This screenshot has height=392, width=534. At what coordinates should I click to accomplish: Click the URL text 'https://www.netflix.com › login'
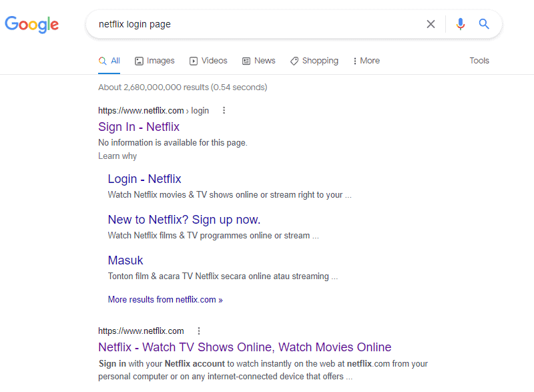154,111
